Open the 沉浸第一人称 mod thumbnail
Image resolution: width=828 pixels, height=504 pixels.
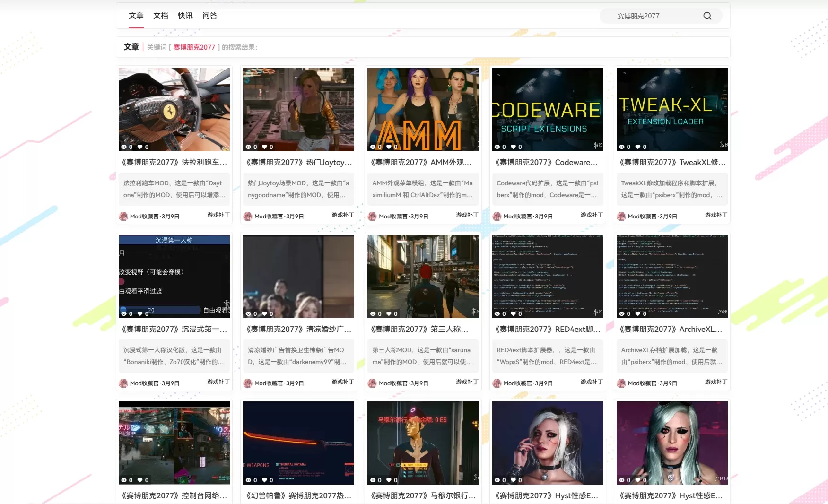174,276
